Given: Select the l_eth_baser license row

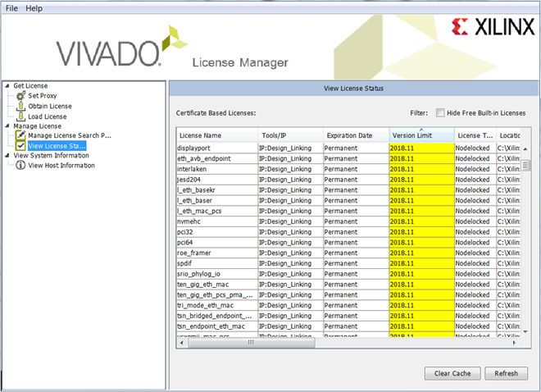Looking at the screenshot, I should [x=348, y=200].
